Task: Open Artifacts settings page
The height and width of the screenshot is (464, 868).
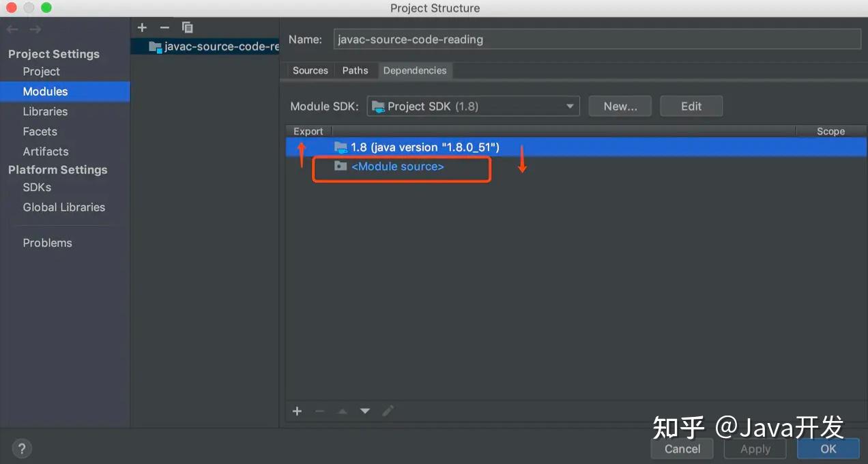Action: [x=46, y=151]
